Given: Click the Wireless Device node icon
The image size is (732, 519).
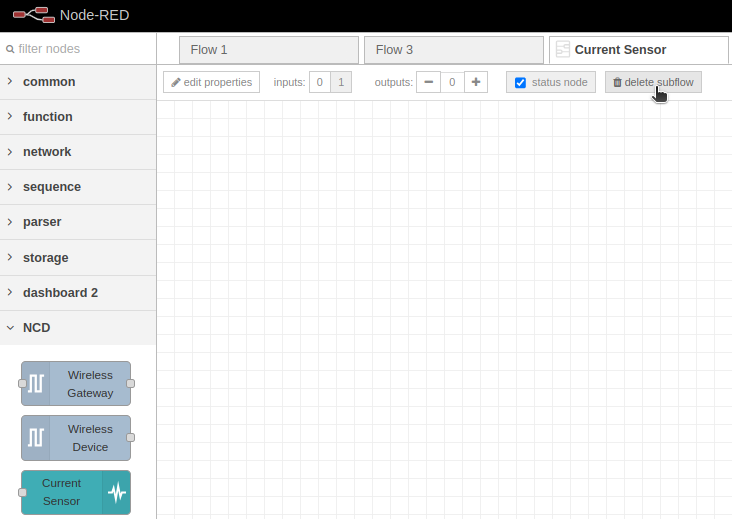Looking at the screenshot, I should pos(36,438).
